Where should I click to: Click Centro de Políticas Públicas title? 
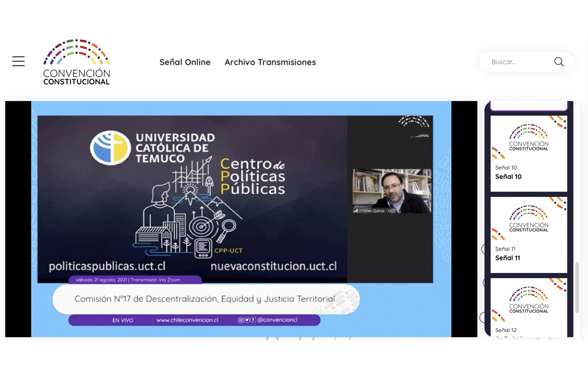coord(252,176)
